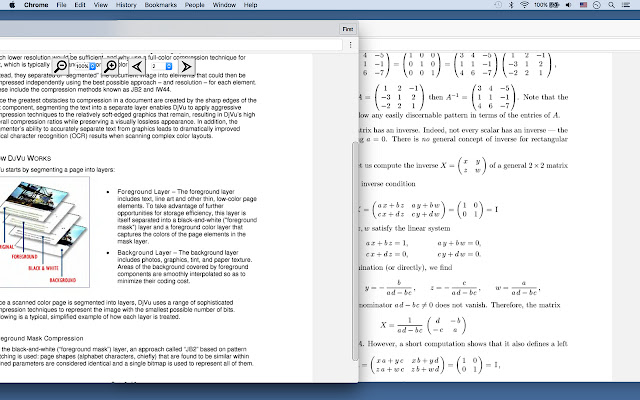The image size is (640, 400).
Task: Go to previous page with left arrow
Action: tap(137, 66)
